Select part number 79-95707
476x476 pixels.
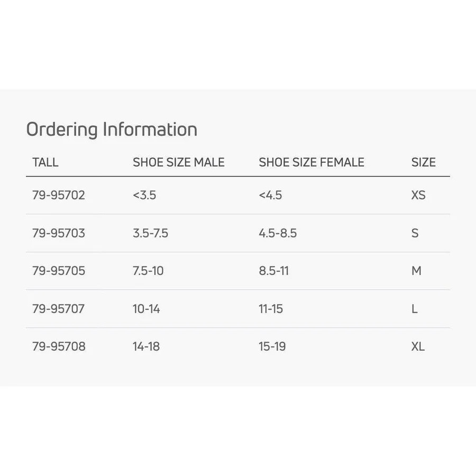click(59, 309)
